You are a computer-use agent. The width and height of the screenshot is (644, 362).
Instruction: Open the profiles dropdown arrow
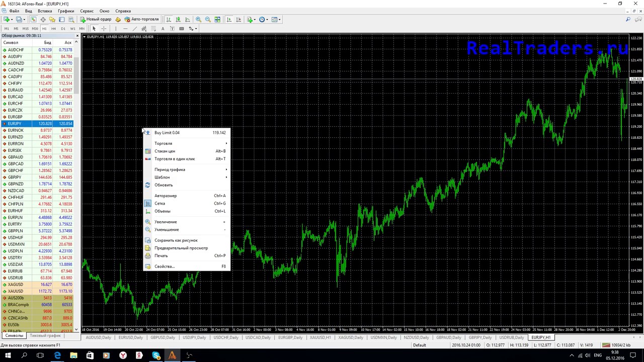pos(24,20)
